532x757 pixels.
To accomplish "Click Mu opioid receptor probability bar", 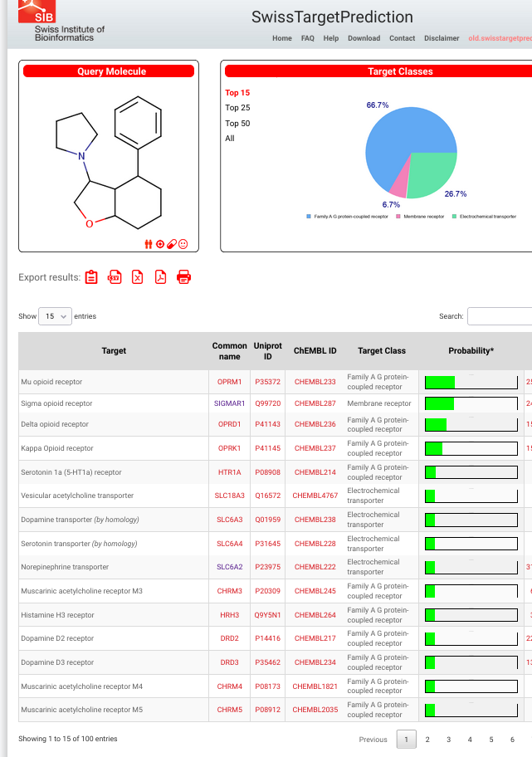I will point(471,383).
